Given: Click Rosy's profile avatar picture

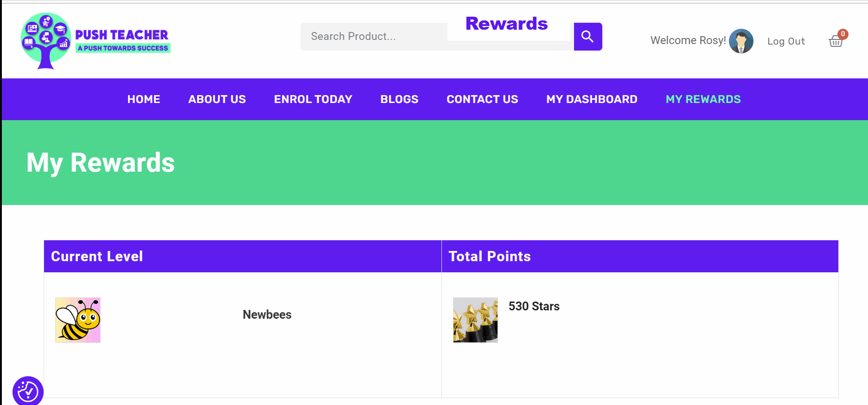Looking at the screenshot, I should click(740, 41).
